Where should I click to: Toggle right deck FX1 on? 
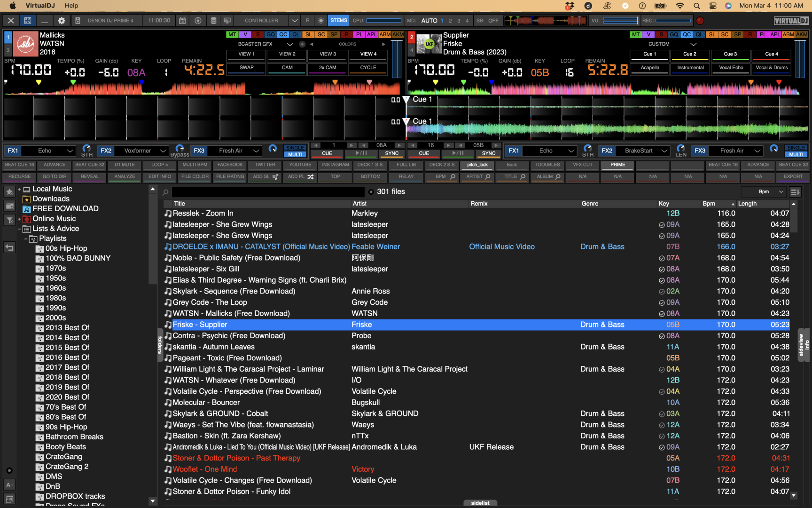514,151
